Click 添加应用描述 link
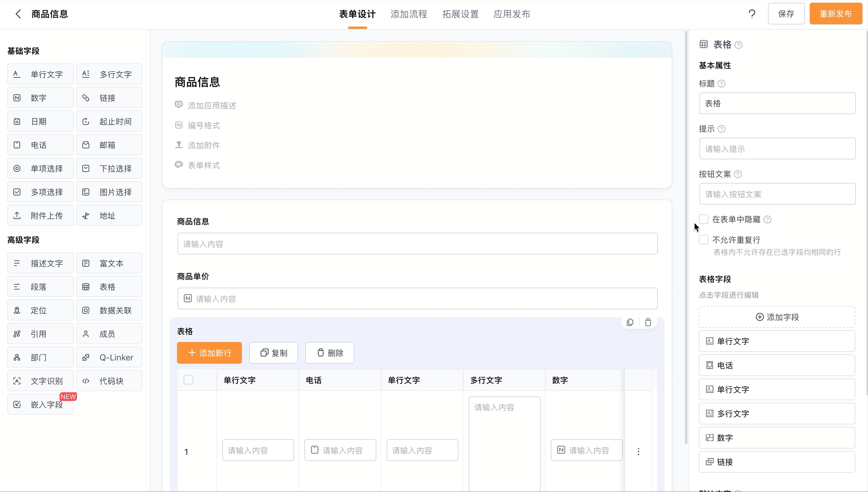The width and height of the screenshot is (868, 492). click(212, 105)
